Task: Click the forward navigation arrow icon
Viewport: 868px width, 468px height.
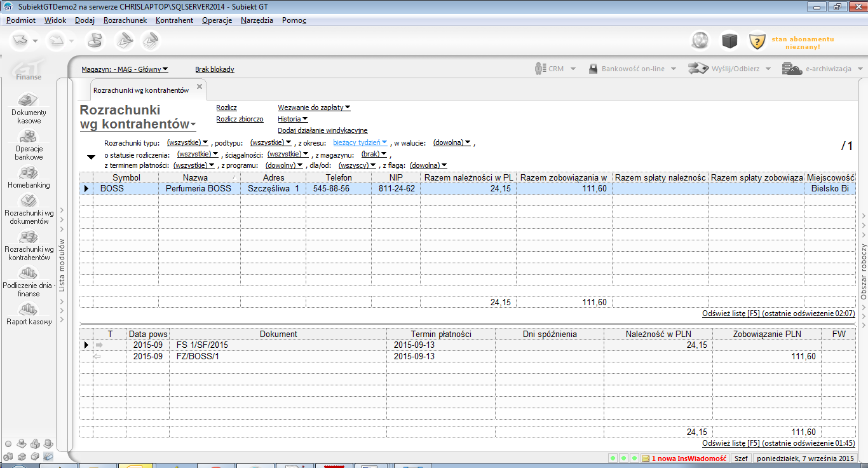Action: coord(57,41)
